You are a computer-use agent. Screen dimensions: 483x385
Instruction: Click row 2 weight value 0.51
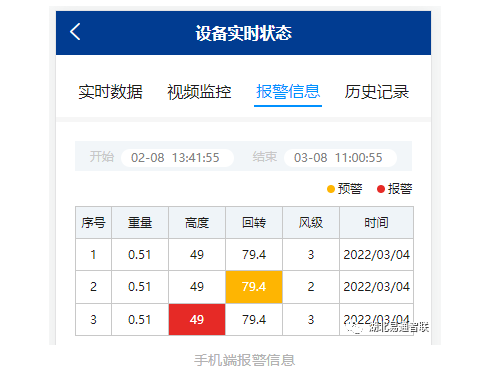click(140, 287)
